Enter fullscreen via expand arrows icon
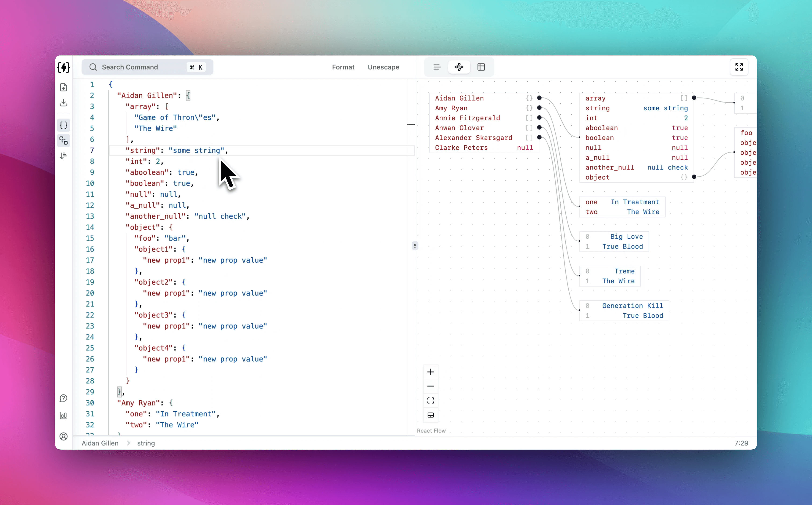Viewport: 812px width, 505px height. (x=739, y=67)
